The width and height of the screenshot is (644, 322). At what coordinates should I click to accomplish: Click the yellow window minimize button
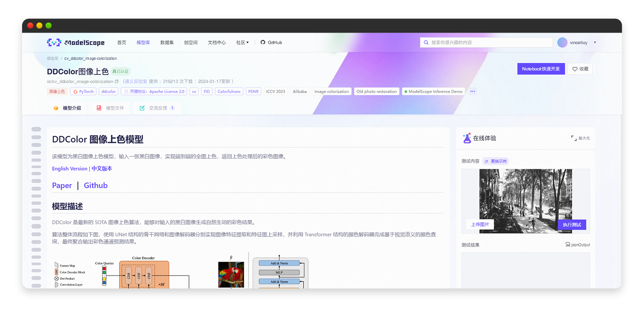[x=40, y=26]
